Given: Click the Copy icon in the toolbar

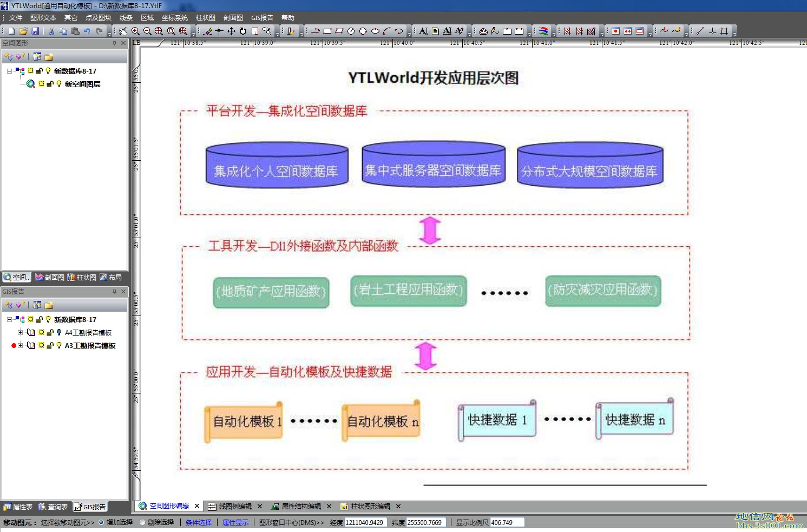Looking at the screenshot, I should coord(63,31).
